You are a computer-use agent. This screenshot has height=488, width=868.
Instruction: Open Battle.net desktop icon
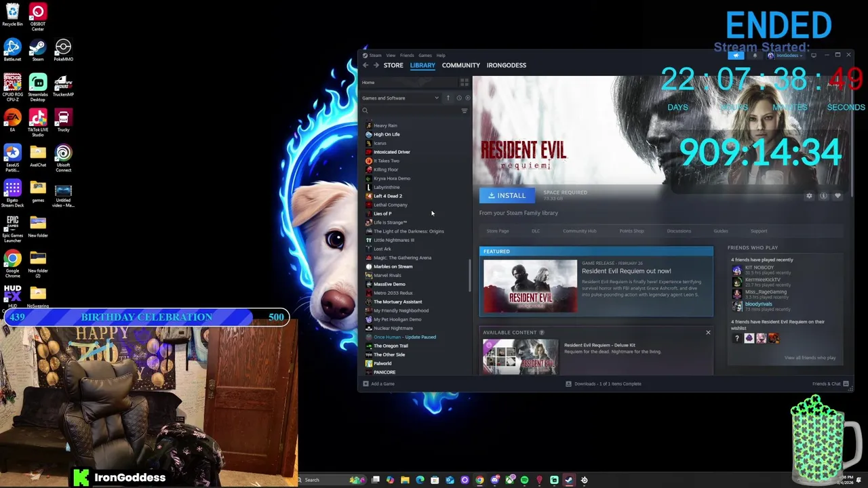(12, 50)
